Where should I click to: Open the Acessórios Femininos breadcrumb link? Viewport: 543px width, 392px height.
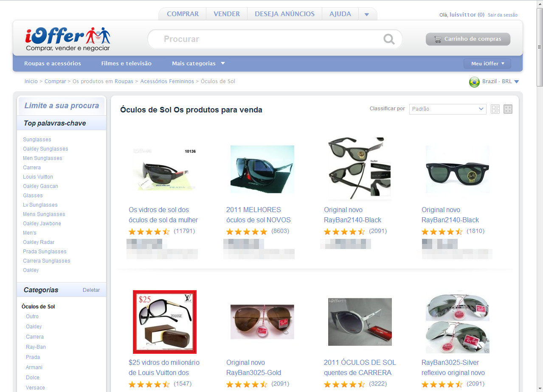click(168, 81)
